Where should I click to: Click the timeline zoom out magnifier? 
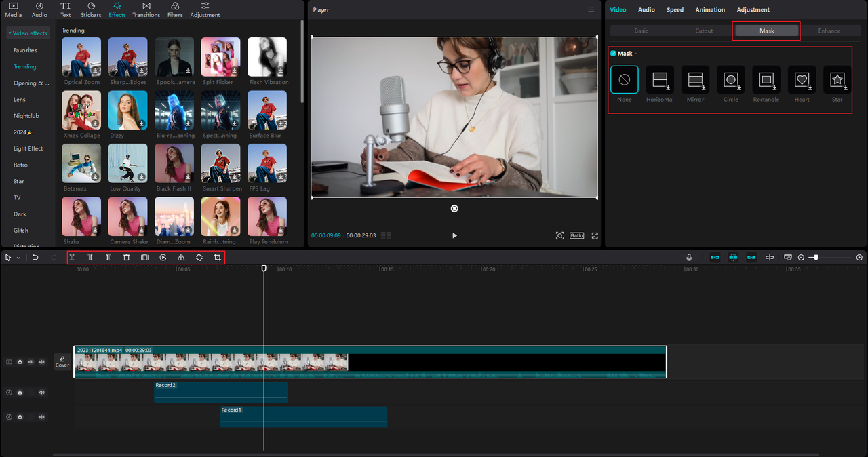click(x=801, y=258)
